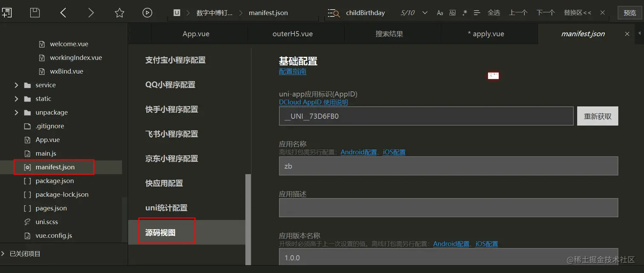Open 飞书小程序配置 settings section
644x273 pixels.
pos(172,134)
